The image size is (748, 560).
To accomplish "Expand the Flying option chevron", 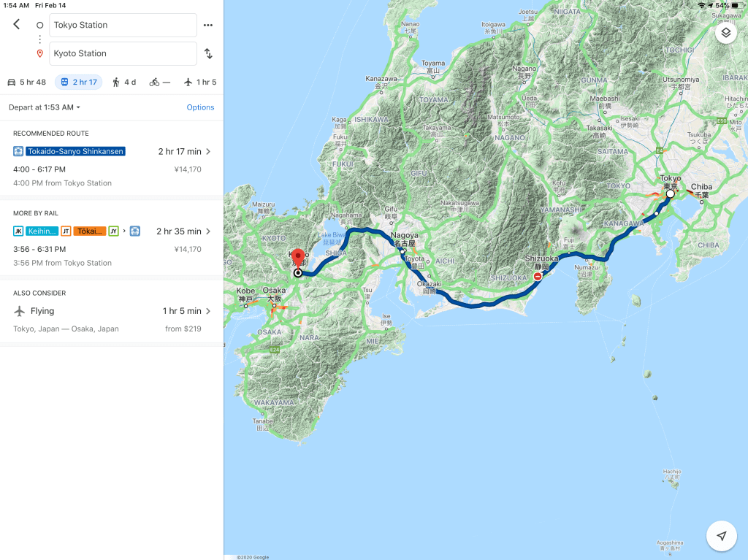I will tap(208, 311).
